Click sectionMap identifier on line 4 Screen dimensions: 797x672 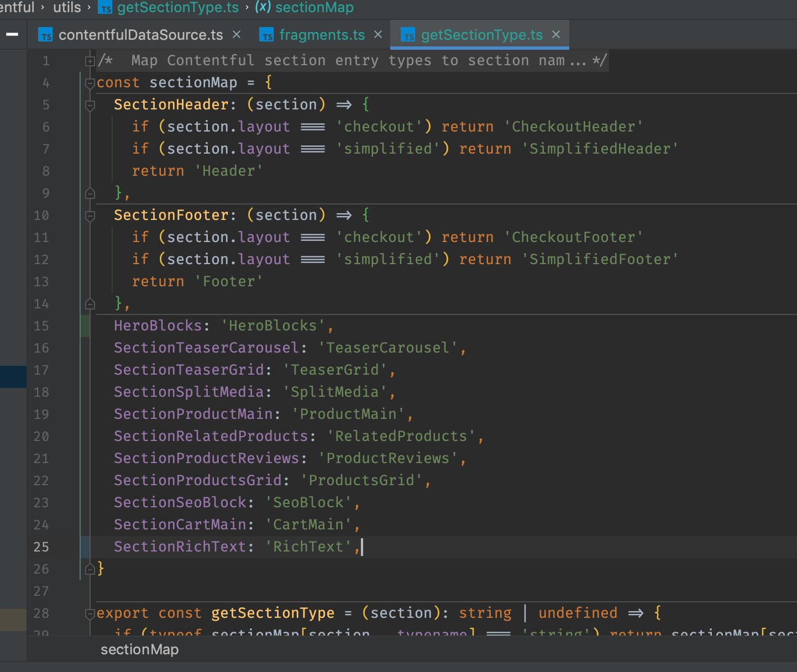pos(193,82)
